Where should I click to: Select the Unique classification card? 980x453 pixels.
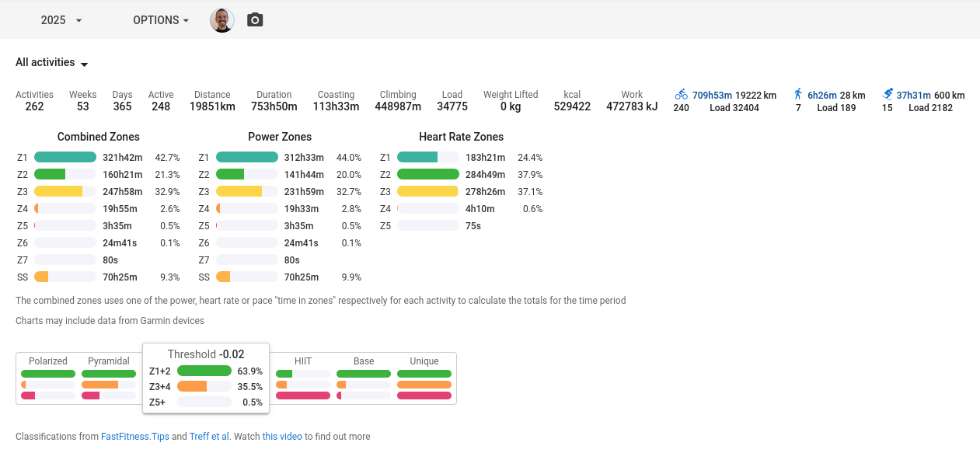click(424, 378)
